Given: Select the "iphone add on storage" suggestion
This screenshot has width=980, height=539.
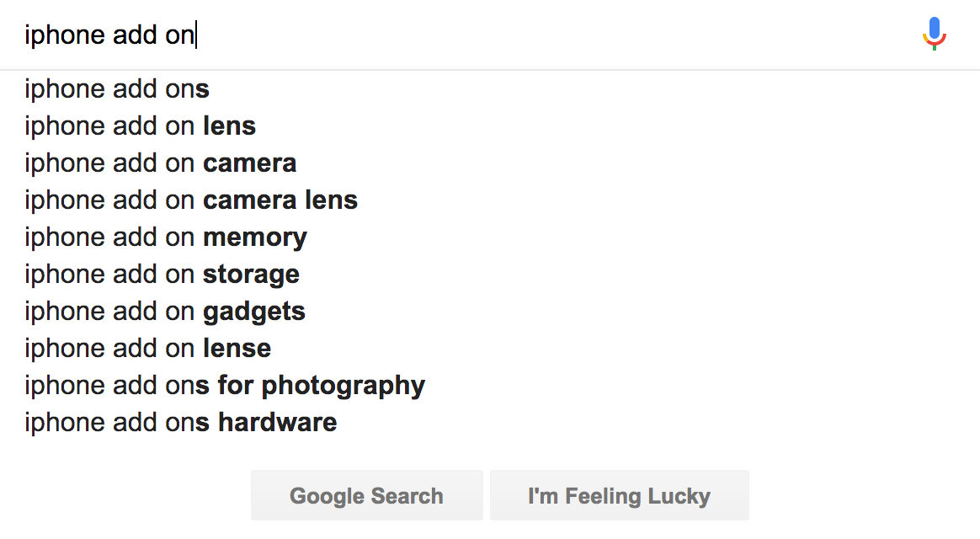Looking at the screenshot, I should (162, 274).
